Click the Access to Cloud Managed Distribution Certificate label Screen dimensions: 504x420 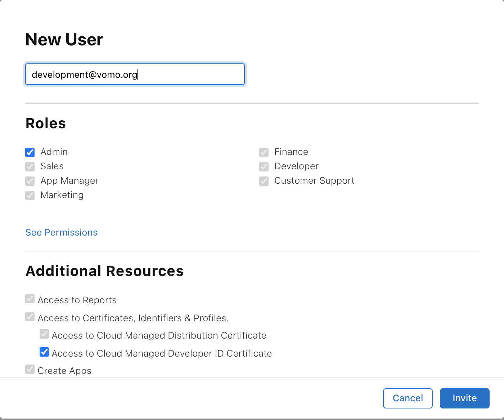[x=159, y=335]
